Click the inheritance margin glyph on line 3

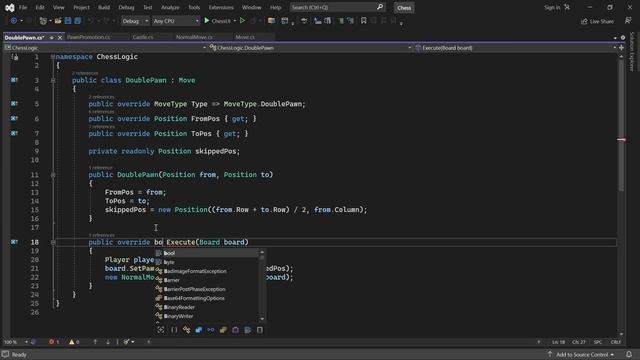click(x=14, y=80)
